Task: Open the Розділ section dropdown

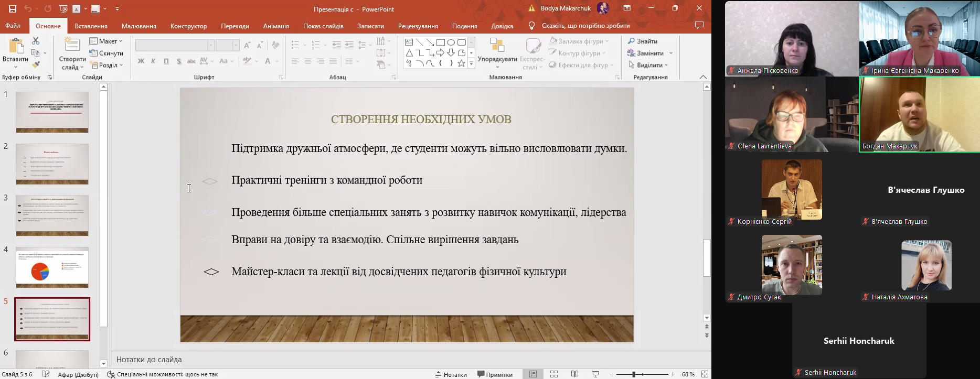Action: pos(106,65)
